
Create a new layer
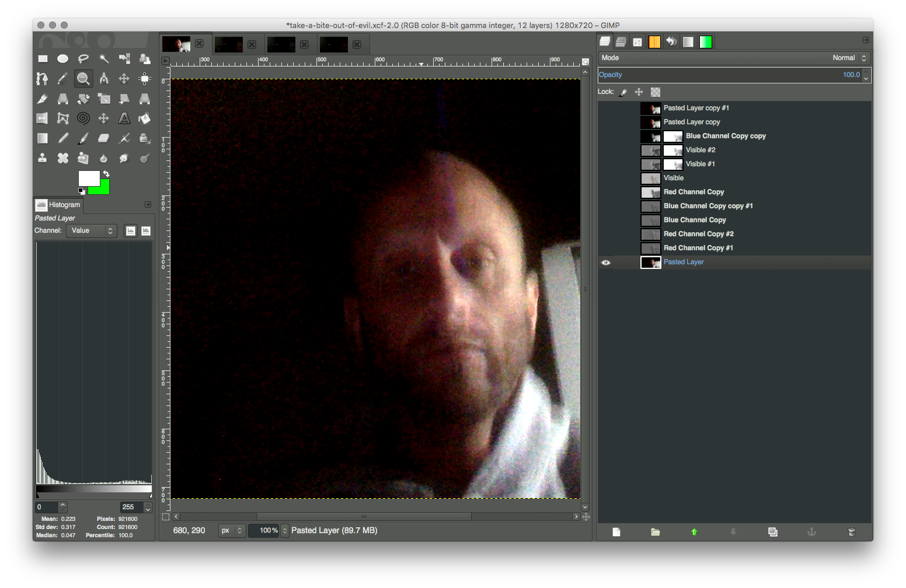point(616,532)
